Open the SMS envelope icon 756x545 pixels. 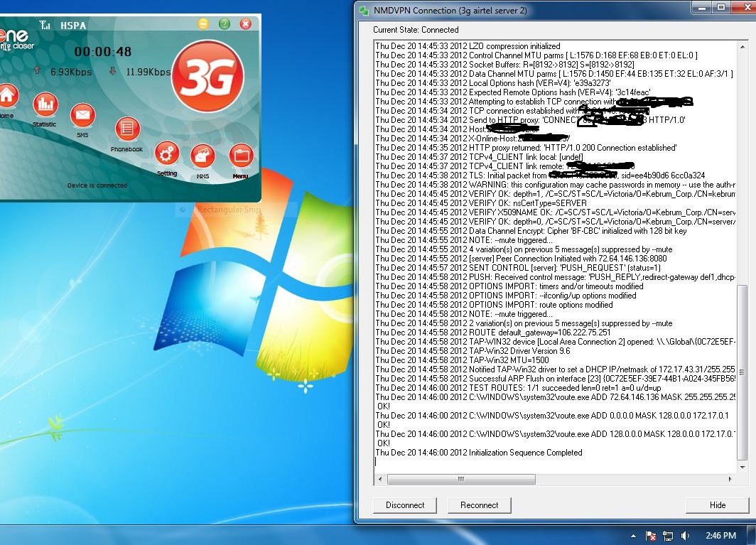[x=82, y=115]
